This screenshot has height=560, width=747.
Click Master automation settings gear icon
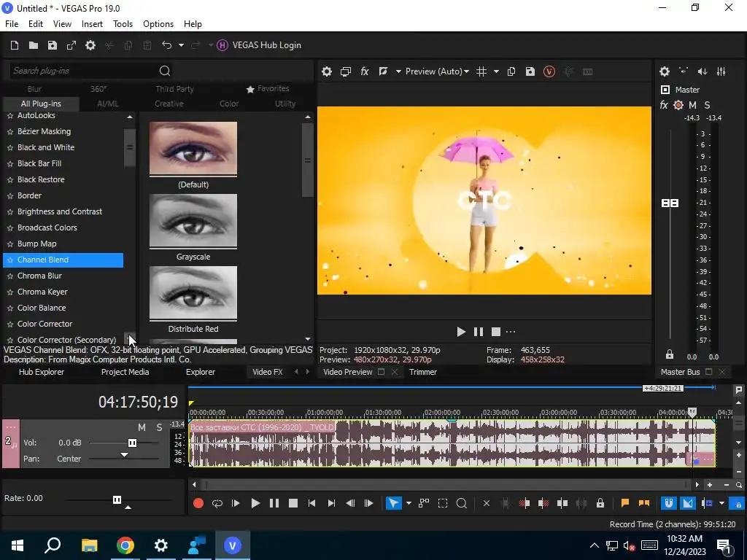point(678,105)
